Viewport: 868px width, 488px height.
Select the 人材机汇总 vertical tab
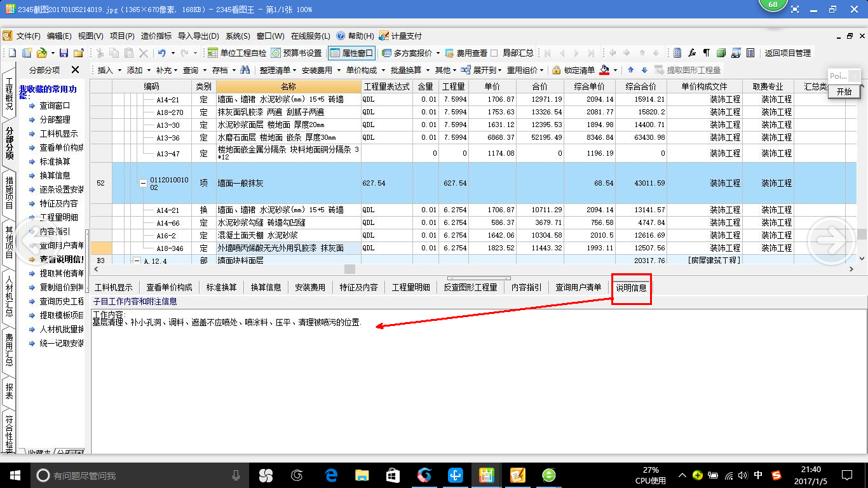tap(9, 297)
